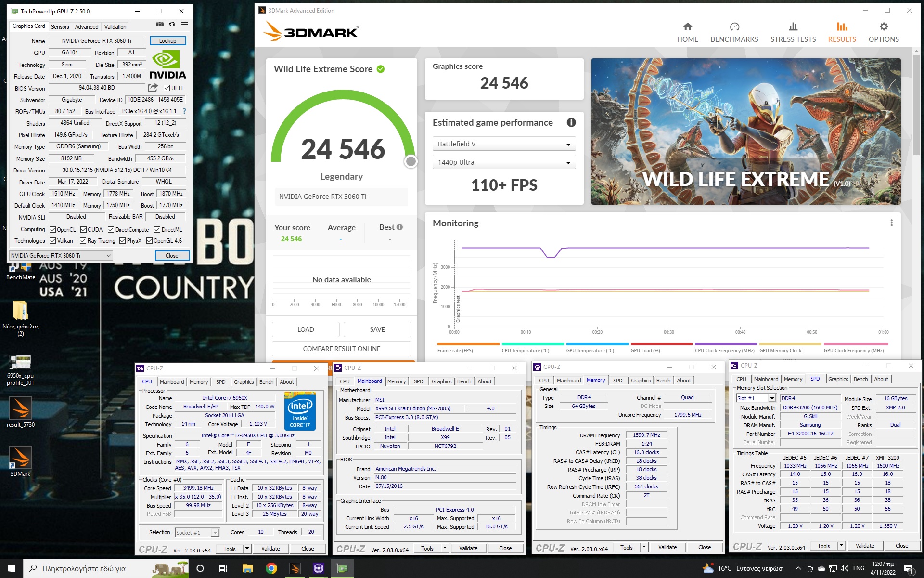
Task: Toggle the CUDA checkbox
Action: 84,230
